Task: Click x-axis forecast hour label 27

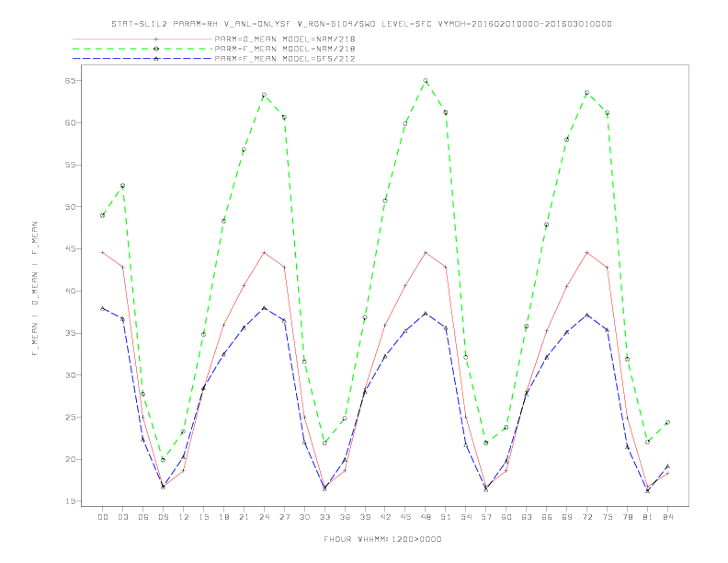Action: [x=284, y=517]
